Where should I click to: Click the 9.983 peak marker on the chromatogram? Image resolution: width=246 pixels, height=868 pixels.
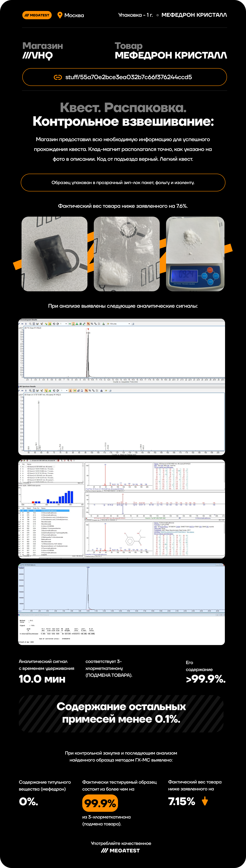point(88,333)
